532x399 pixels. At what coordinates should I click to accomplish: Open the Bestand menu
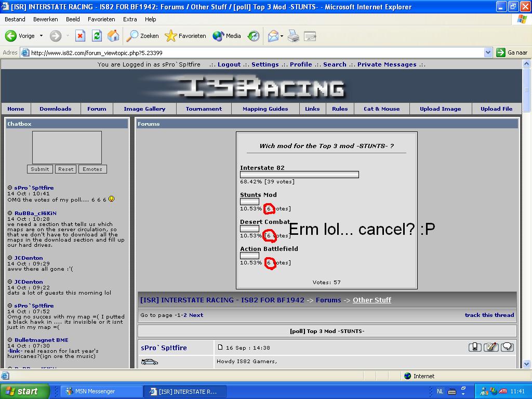click(15, 19)
